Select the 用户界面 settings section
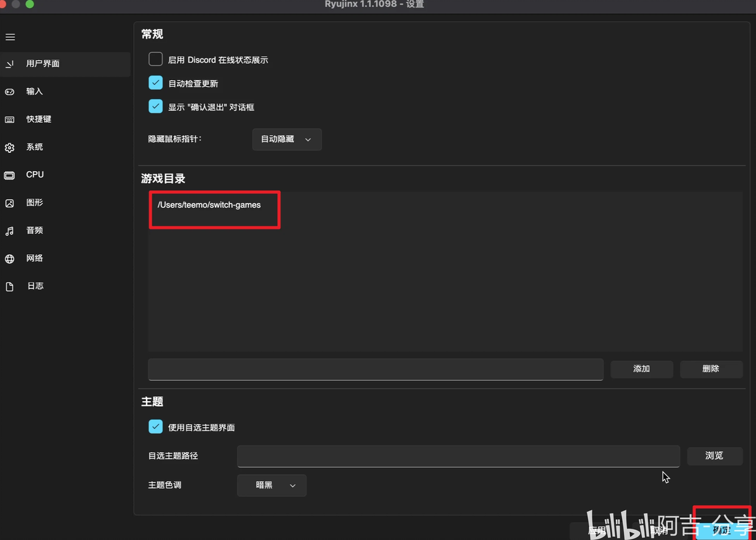 click(x=65, y=64)
